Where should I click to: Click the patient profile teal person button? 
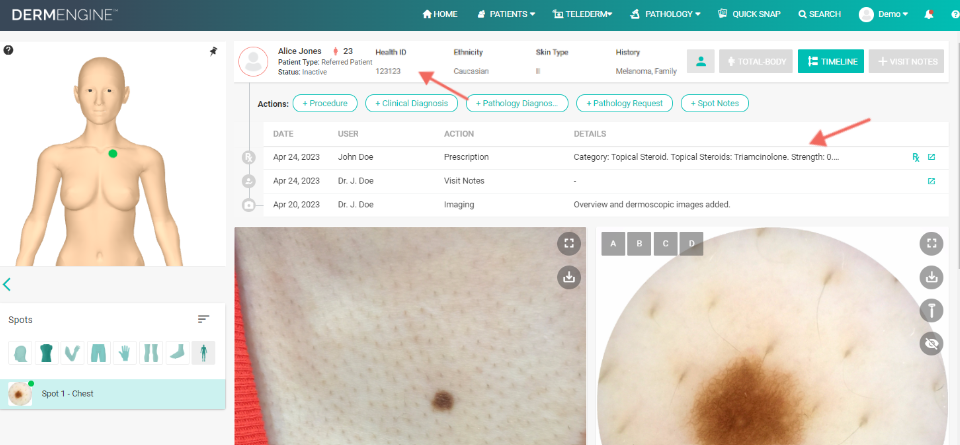click(701, 61)
